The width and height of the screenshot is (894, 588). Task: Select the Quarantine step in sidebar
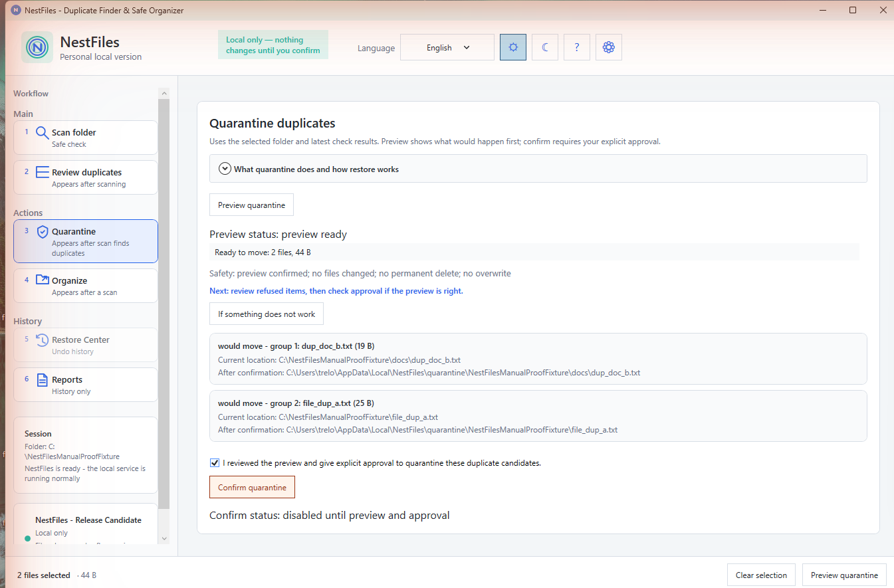(x=86, y=241)
